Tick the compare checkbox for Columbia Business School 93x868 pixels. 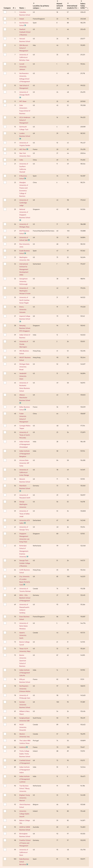click(x=5, y=12)
